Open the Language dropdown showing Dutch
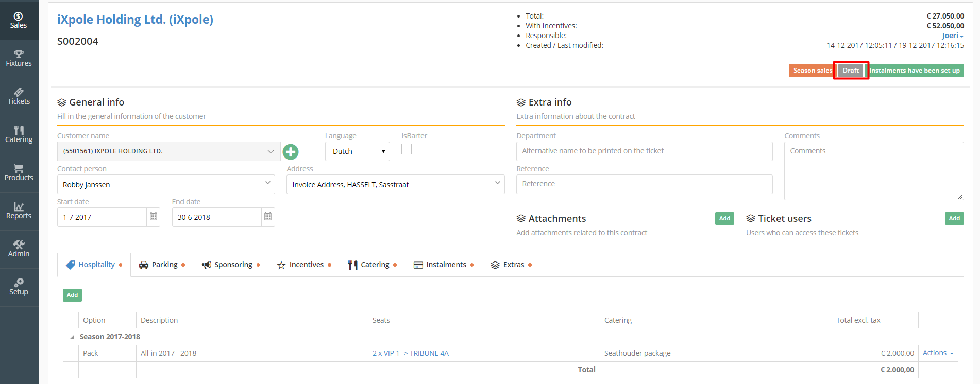980x384 pixels. 358,151
